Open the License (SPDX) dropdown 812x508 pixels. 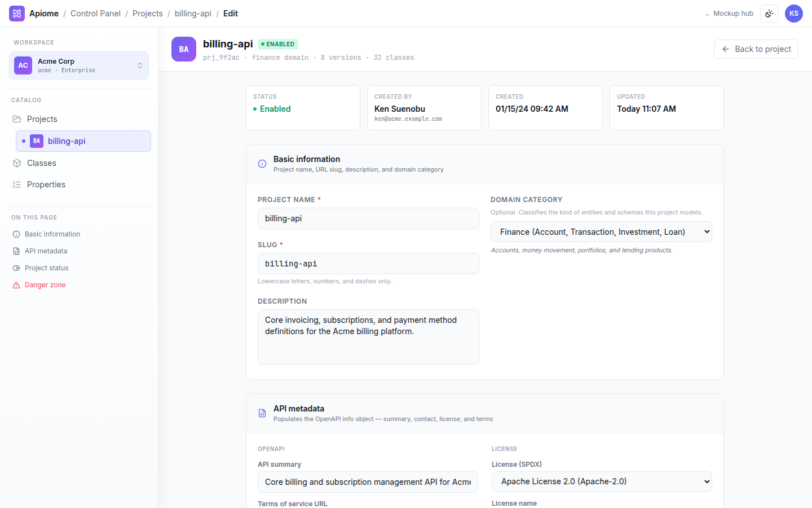pos(602,481)
